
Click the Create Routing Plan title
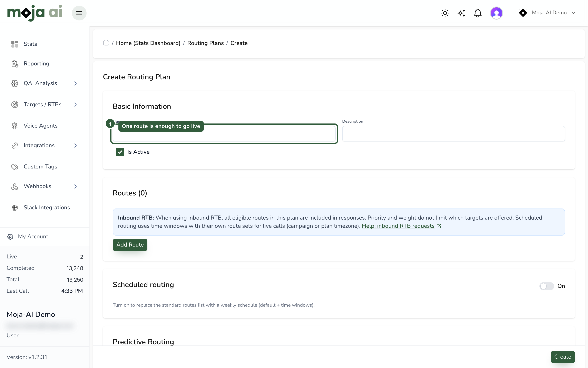point(137,77)
